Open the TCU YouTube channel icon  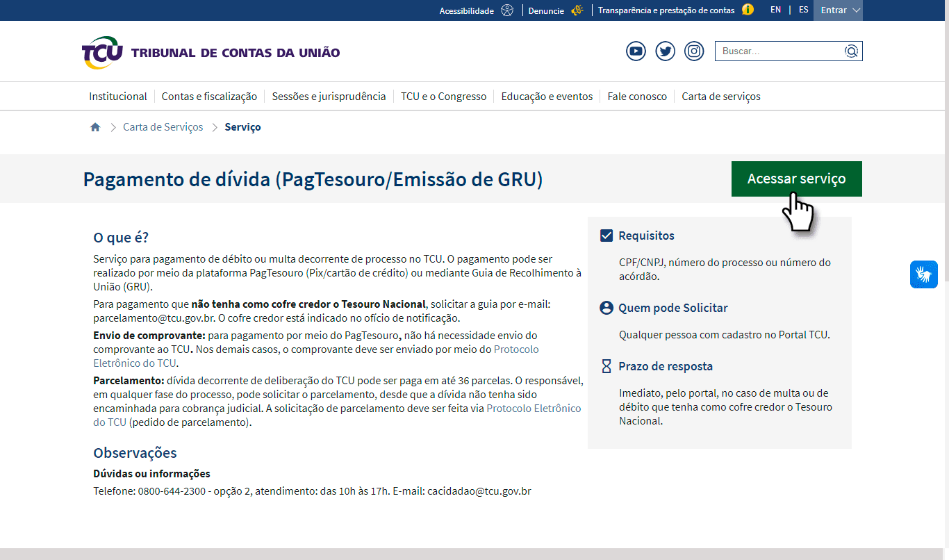point(636,51)
